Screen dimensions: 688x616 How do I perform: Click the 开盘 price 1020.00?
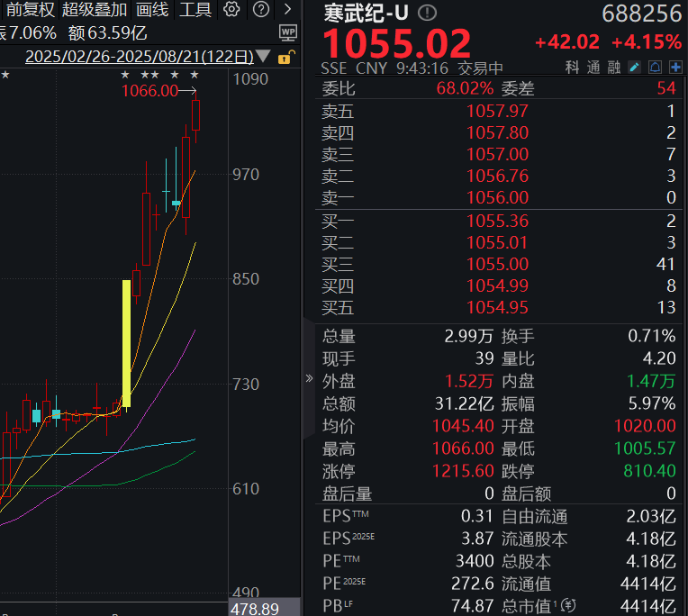(x=645, y=426)
